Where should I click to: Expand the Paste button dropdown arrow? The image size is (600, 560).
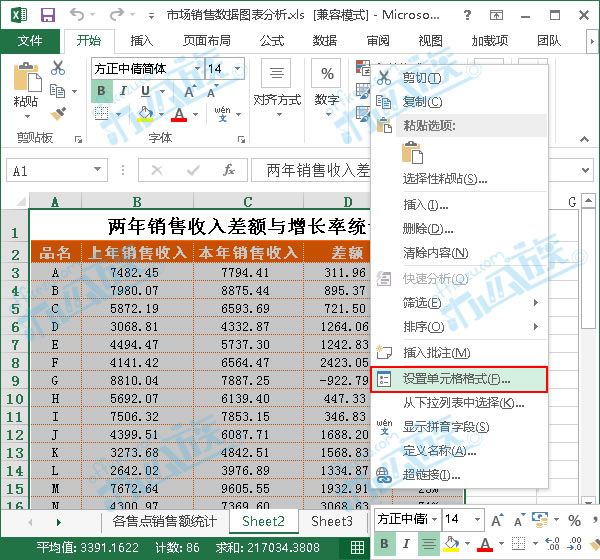pyautogui.click(x=27, y=116)
